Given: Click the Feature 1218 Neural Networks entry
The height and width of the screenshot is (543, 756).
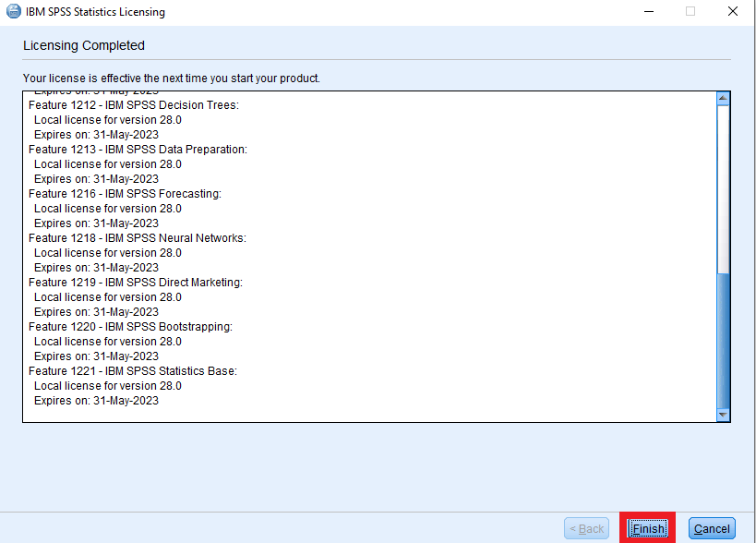Looking at the screenshot, I should point(138,238).
